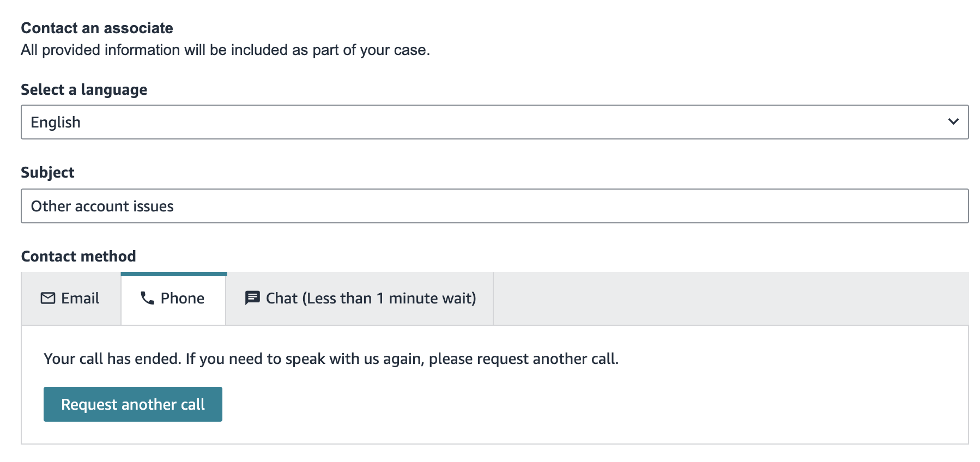
Task: Click the Subject label
Action: click(47, 173)
